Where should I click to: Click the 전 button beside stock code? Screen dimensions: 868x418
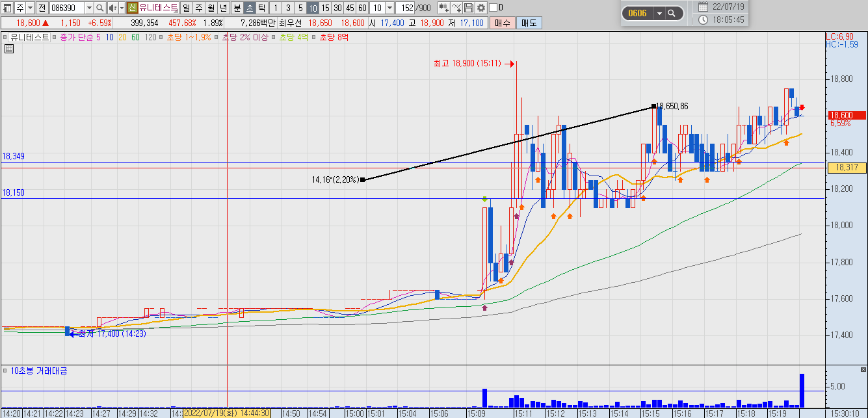(x=42, y=8)
